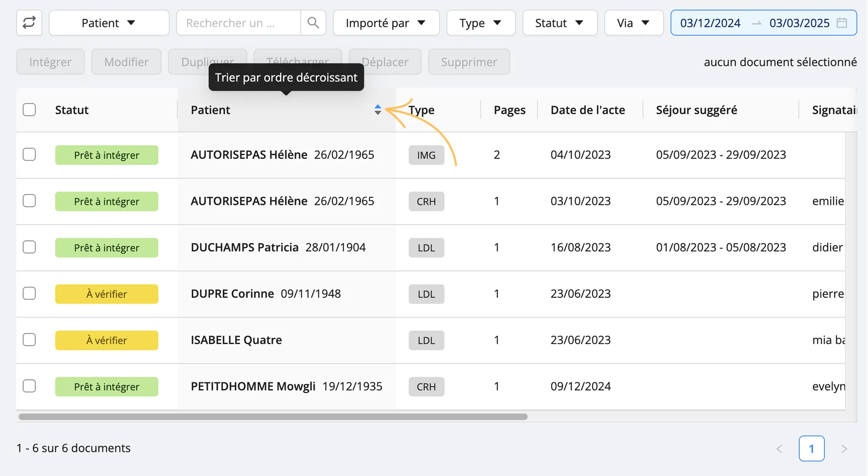Click the Intégrer button
The width and height of the screenshot is (868, 476).
tap(50, 62)
